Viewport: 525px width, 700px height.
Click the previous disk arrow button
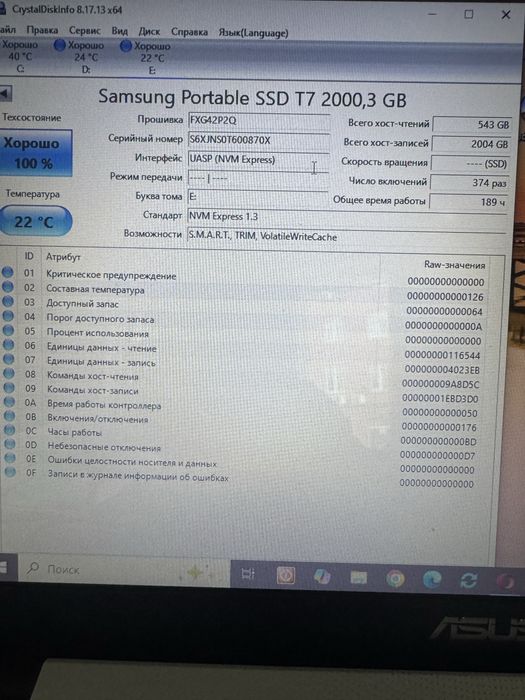click(5, 94)
